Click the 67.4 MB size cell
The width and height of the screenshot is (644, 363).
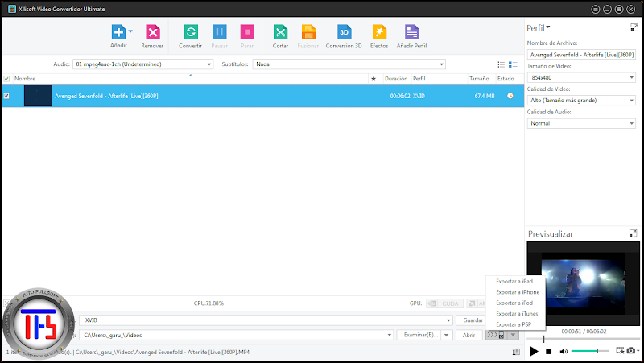485,96
